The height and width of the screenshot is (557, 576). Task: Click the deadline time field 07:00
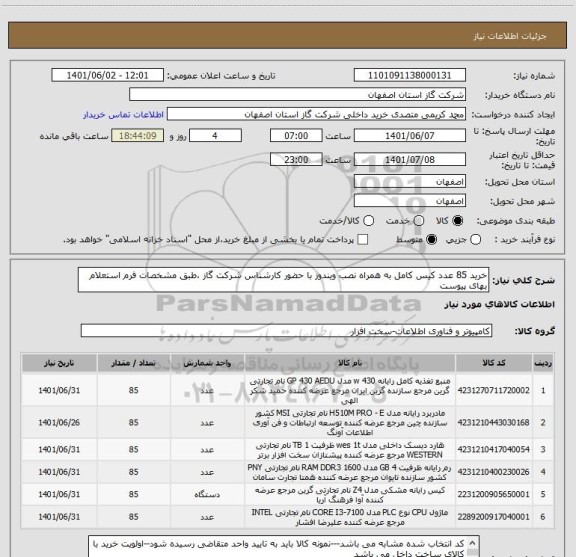[296, 136]
